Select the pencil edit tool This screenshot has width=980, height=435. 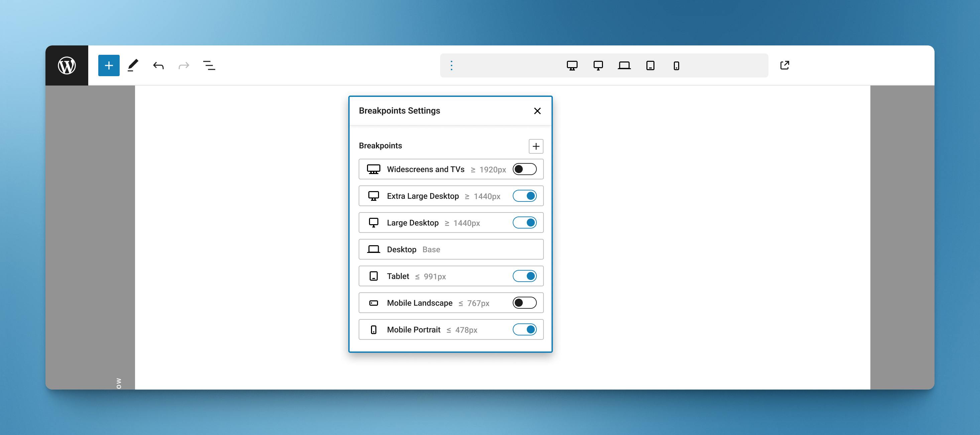click(133, 65)
